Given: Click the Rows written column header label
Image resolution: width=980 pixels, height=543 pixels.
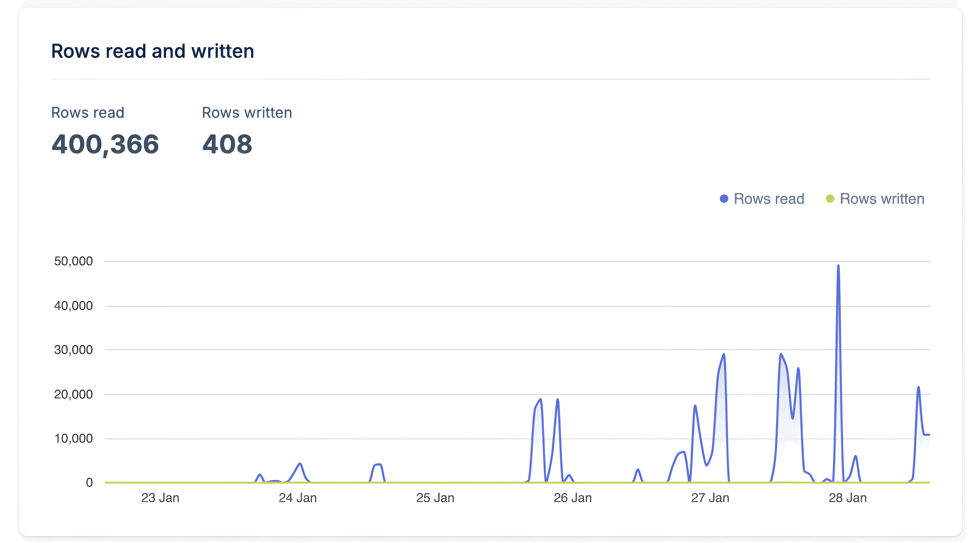Looking at the screenshot, I should [x=247, y=113].
